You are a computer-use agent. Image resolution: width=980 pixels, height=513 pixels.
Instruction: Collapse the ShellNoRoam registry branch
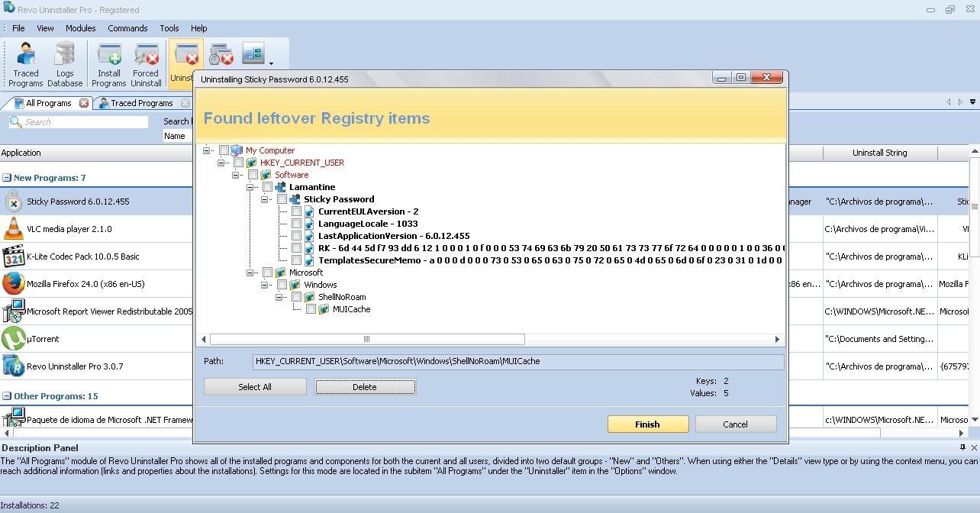(279, 296)
